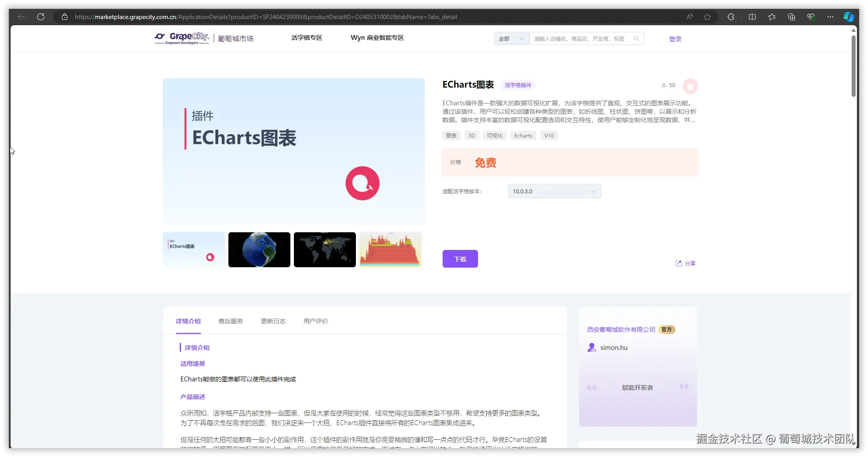Click the download count icon

pos(664,85)
